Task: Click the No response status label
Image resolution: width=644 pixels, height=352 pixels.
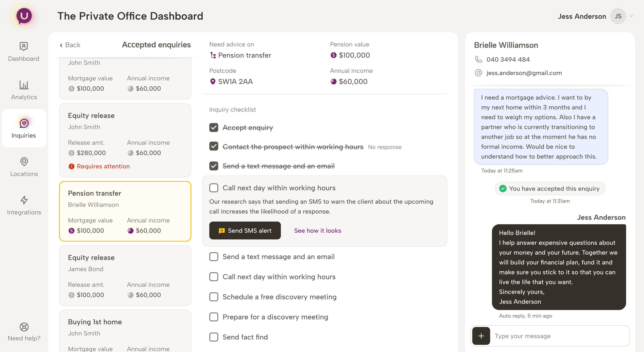Action: click(x=385, y=147)
